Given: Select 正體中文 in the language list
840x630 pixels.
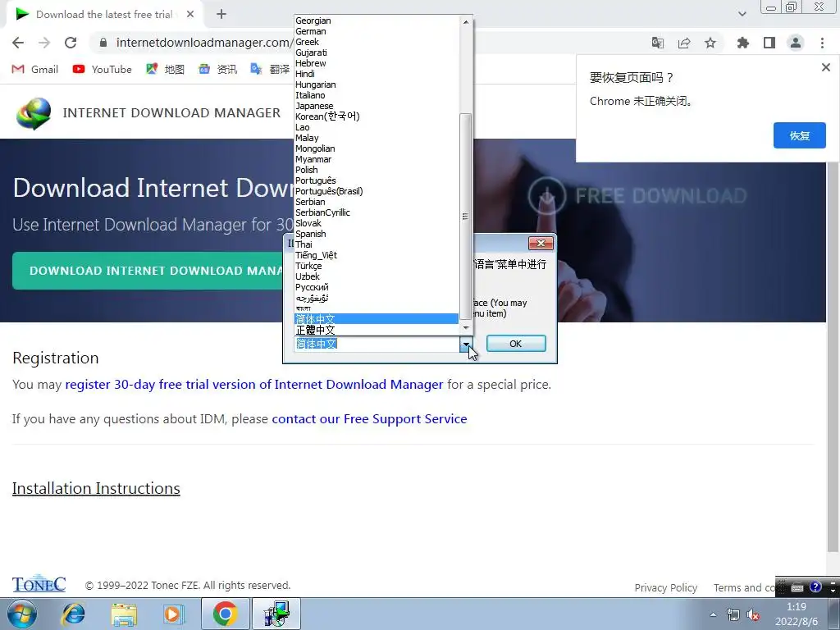Looking at the screenshot, I should click(x=376, y=330).
